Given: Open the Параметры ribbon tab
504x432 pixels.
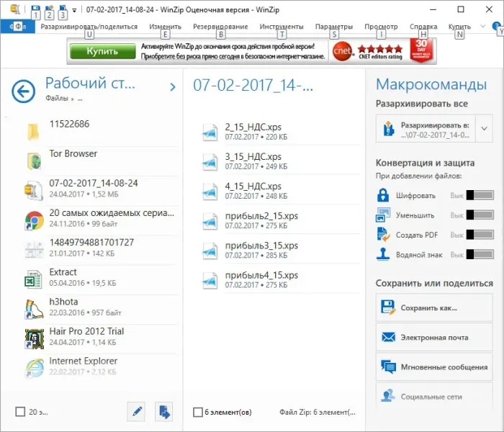Looking at the screenshot, I should pyautogui.click(x=334, y=27).
